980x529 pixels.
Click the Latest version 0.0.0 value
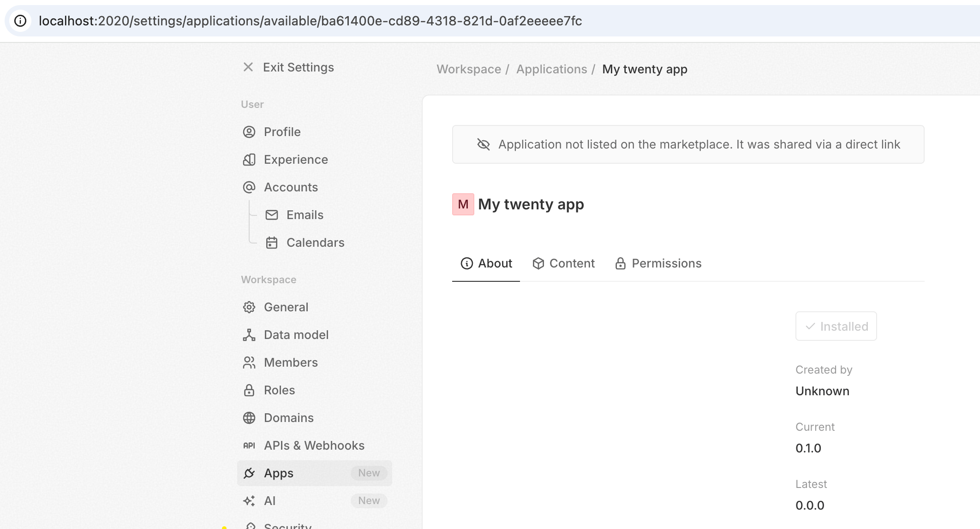coord(810,505)
